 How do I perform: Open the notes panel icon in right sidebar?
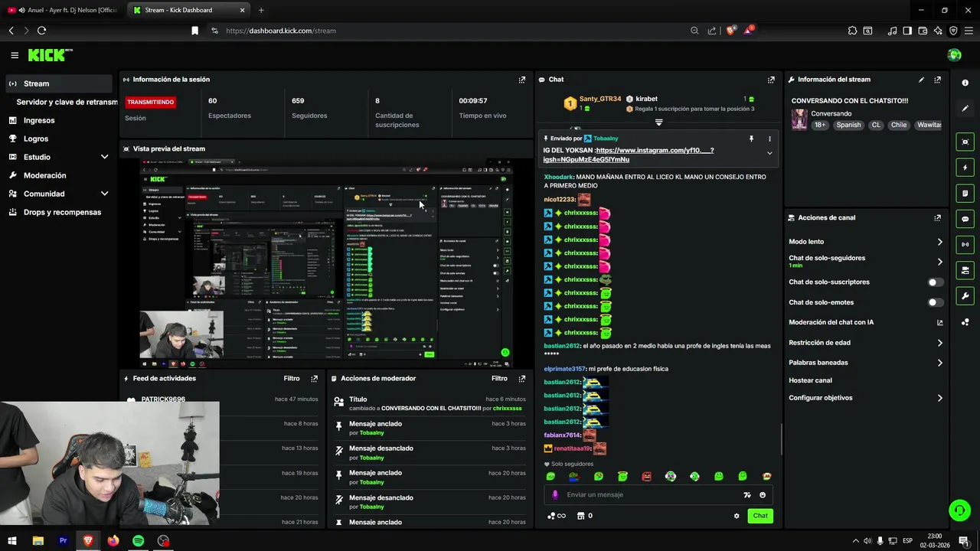coord(965,193)
